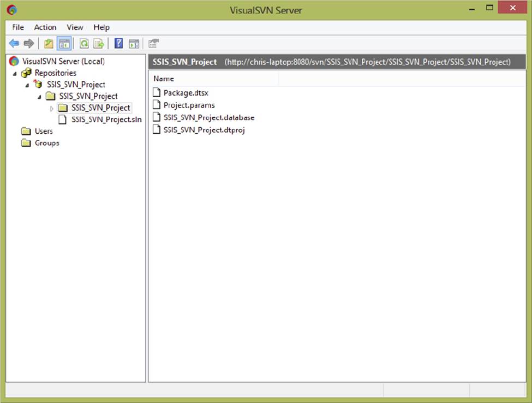Toggle the Show/Hide Console Tree icon
This screenshot has width=532, height=403.
tap(64, 44)
